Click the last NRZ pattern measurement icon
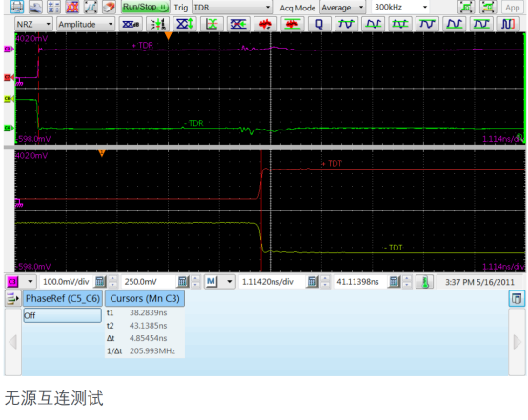The width and height of the screenshot is (528, 420). 508,24
